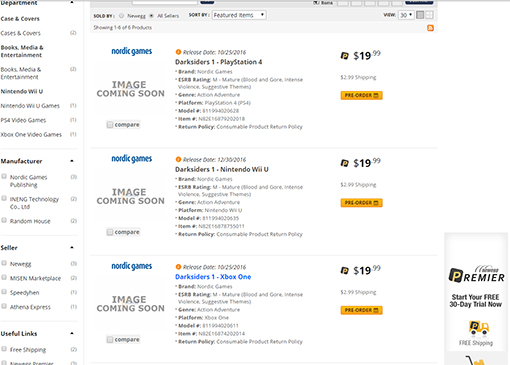Image resolution: width=510 pixels, height=365 pixels.
Task: Open PlayStation 4 'Image Coming Soon' thumbnail
Action: coord(130,89)
